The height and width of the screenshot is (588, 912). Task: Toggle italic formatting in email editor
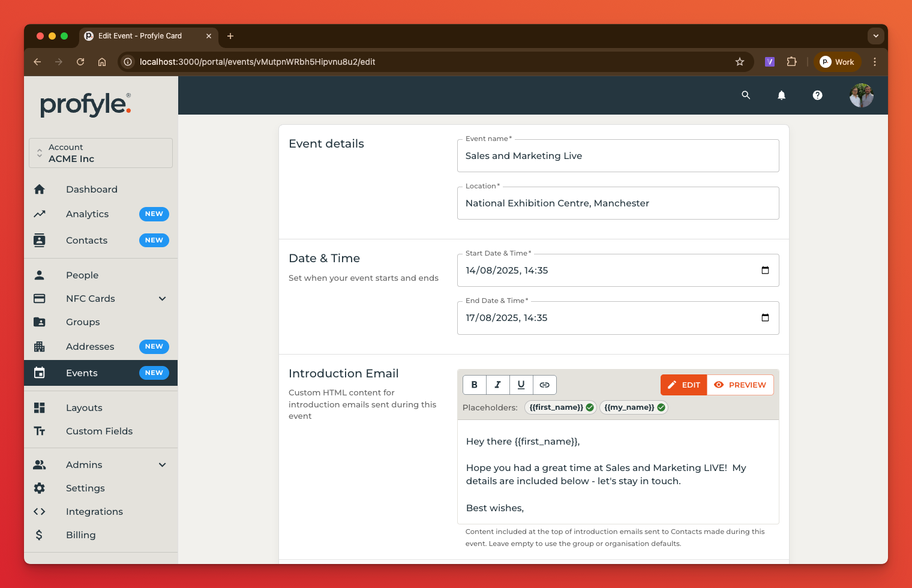coord(497,385)
